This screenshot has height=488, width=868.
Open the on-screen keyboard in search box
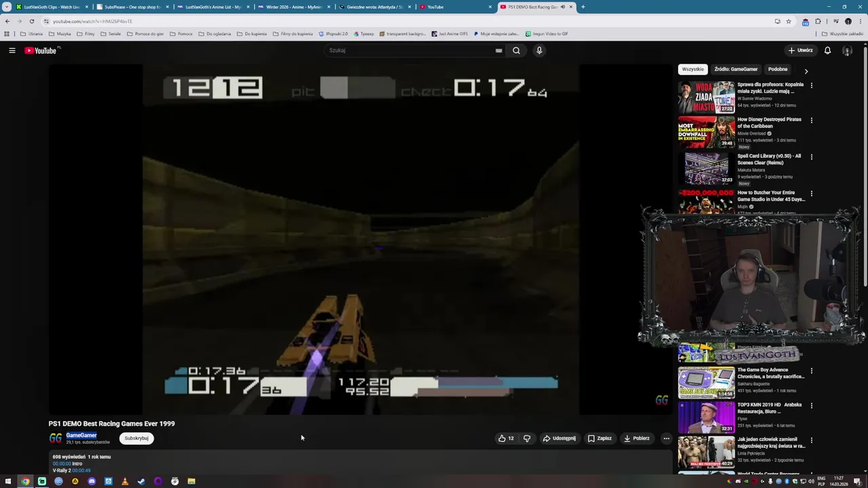pos(498,50)
